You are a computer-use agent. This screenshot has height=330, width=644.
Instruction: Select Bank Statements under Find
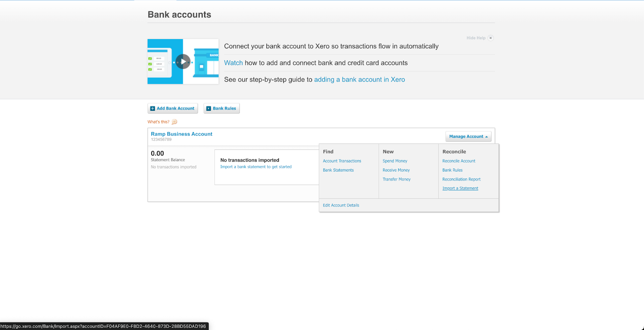(x=338, y=170)
